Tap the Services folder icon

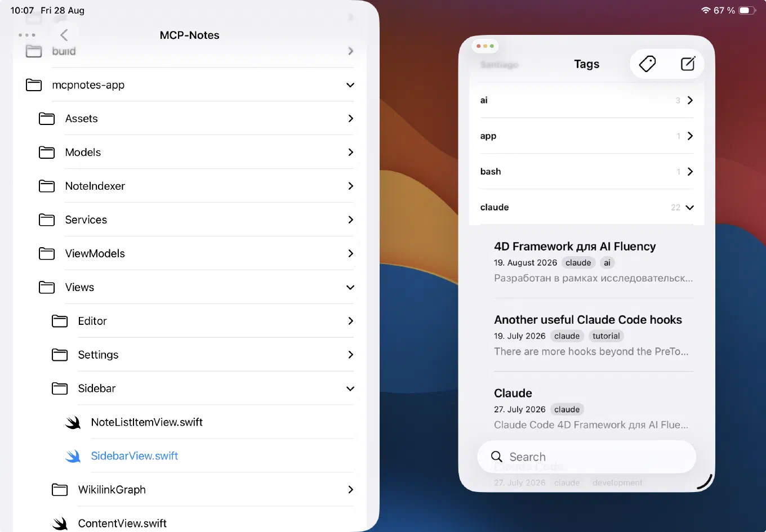click(47, 220)
